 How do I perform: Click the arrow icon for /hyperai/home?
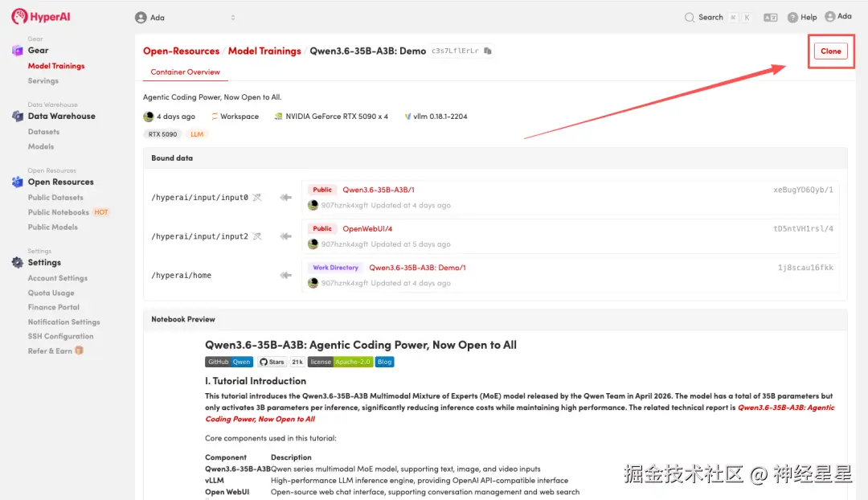[285, 275]
